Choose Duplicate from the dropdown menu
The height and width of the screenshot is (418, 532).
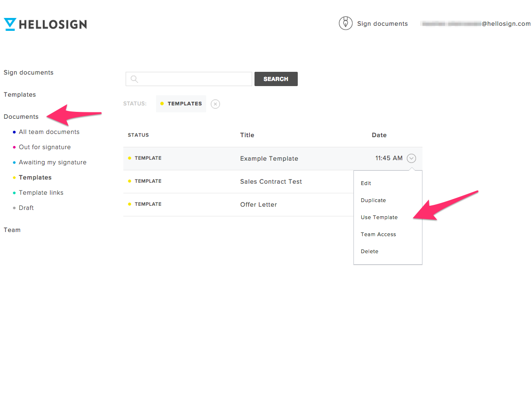pyautogui.click(x=373, y=200)
